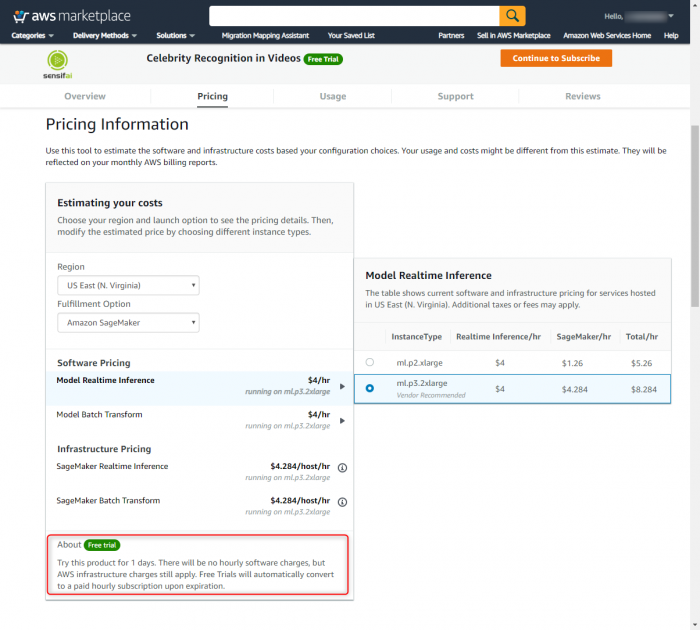This screenshot has width=700, height=630.
Task: Click the orange search magnifier icon
Action: (x=512, y=16)
